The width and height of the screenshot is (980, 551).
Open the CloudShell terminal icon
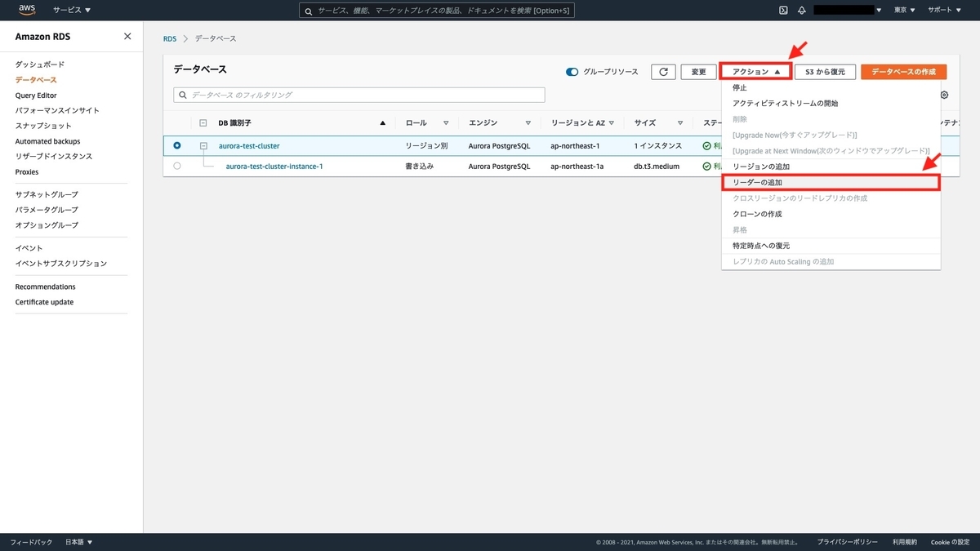(783, 10)
